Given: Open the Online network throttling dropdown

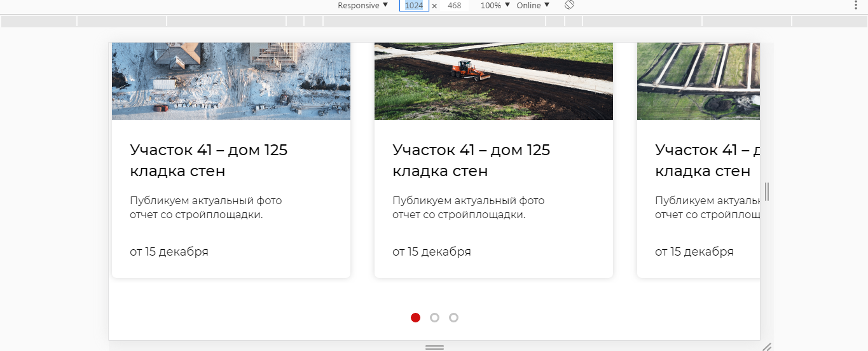Looking at the screenshot, I should click(533, 5).
